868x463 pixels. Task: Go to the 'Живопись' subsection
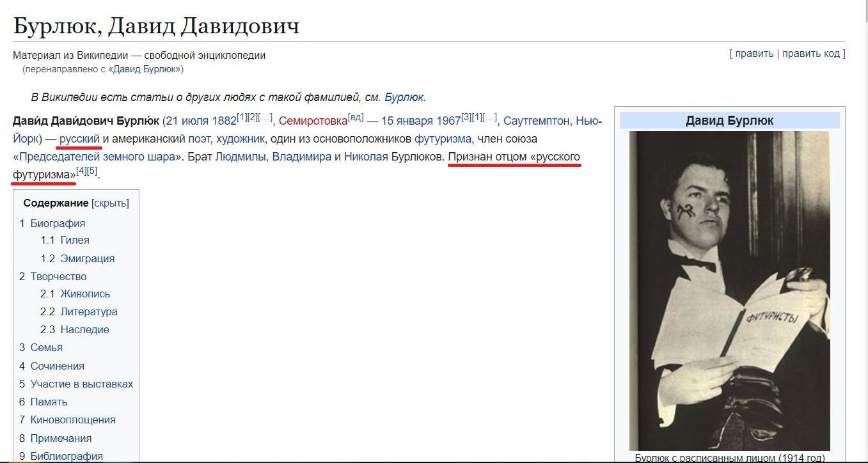tap(85, 294)
